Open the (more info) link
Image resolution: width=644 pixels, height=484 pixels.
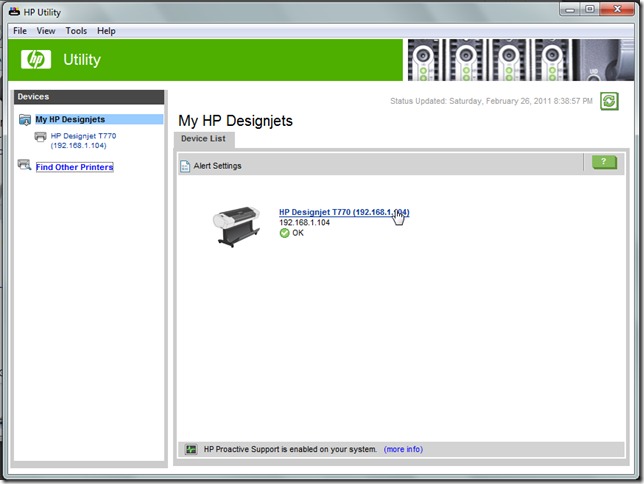(403, 450)
